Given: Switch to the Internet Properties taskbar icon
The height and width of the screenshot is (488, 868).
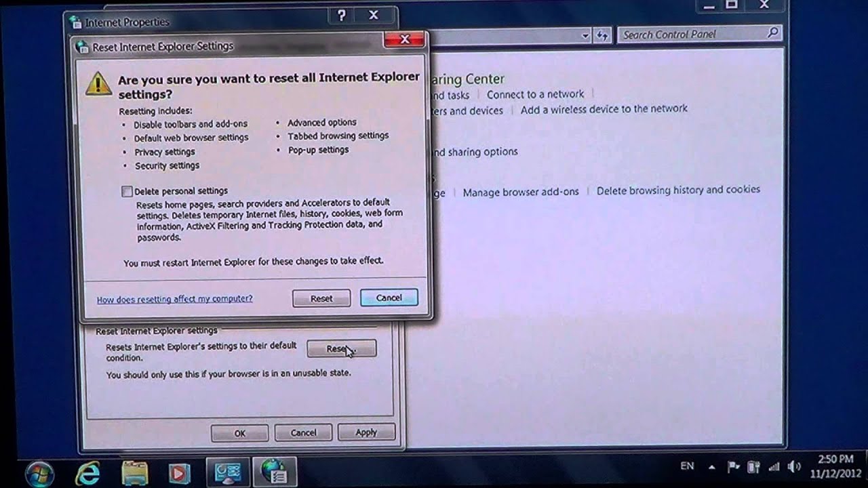Looking at the screenshot, I should click(275, 472).
